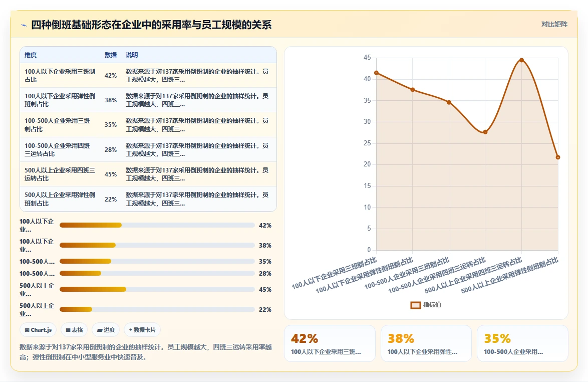Select row 100人以下企业采用三班制占比
The height and width of the screenshot is (382, 588).
pos(148,75)
